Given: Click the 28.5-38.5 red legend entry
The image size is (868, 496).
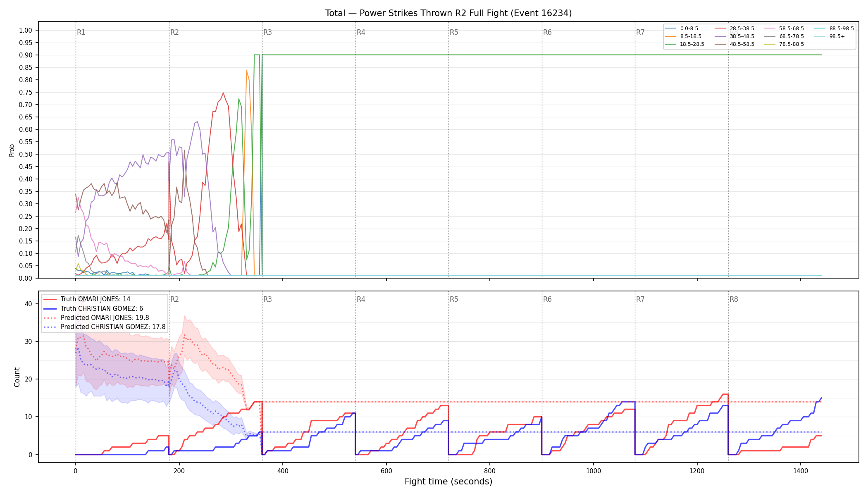Looking at the screenshot, I should tap(734, 29).
